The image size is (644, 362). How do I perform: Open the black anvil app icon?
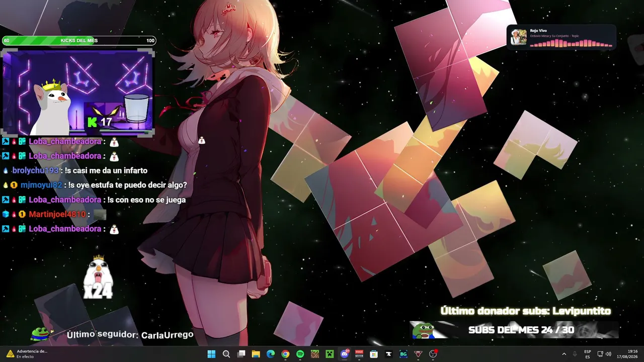pyautogui.click(x=388, y=354)
